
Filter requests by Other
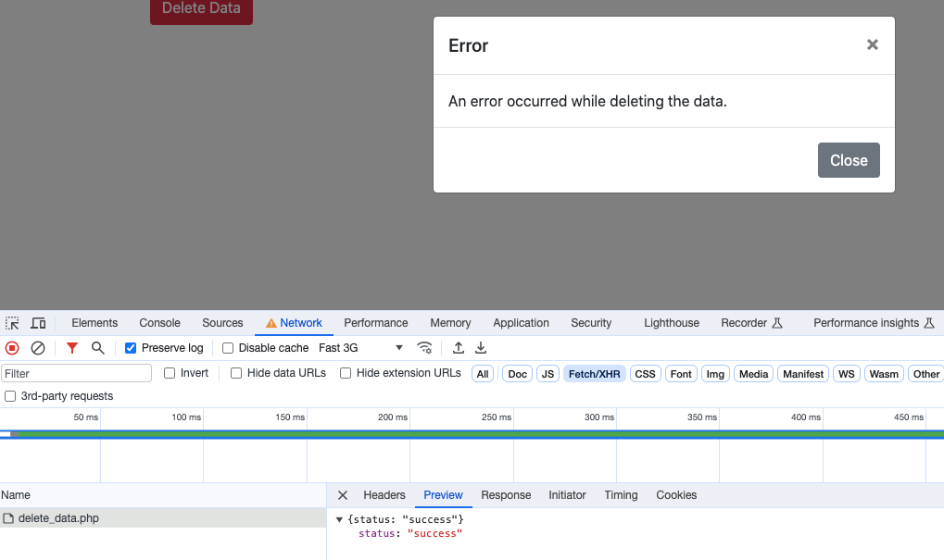click(x=926, y=374)
